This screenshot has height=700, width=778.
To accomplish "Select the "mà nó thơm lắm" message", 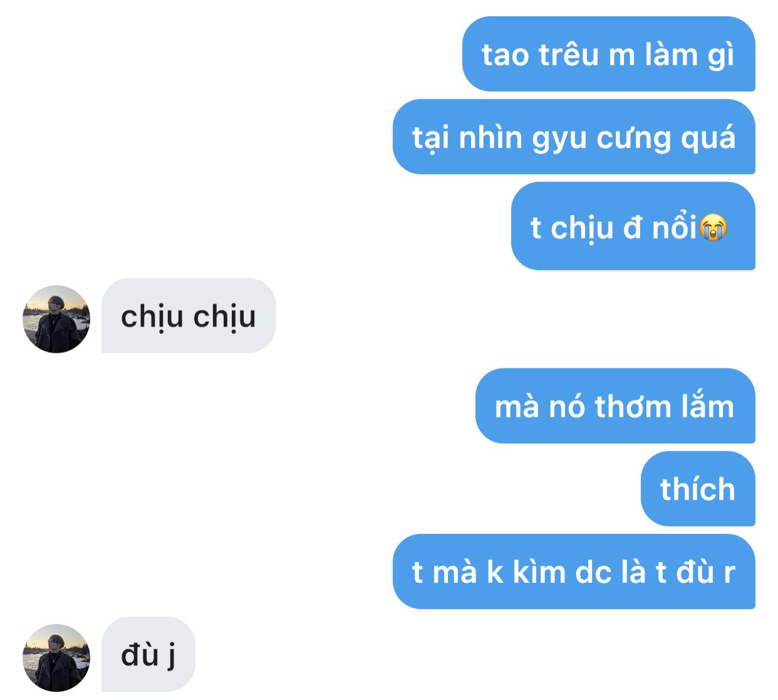I will [x=615, y=405].
